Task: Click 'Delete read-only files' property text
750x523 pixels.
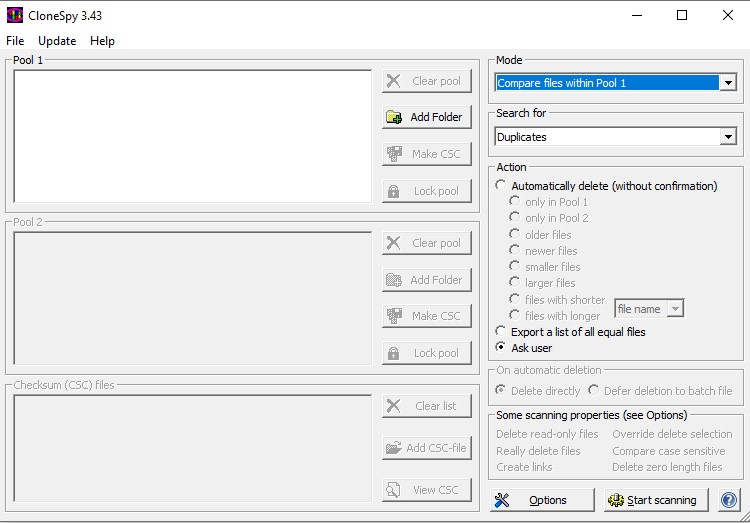Action: [x=547, y=434]
